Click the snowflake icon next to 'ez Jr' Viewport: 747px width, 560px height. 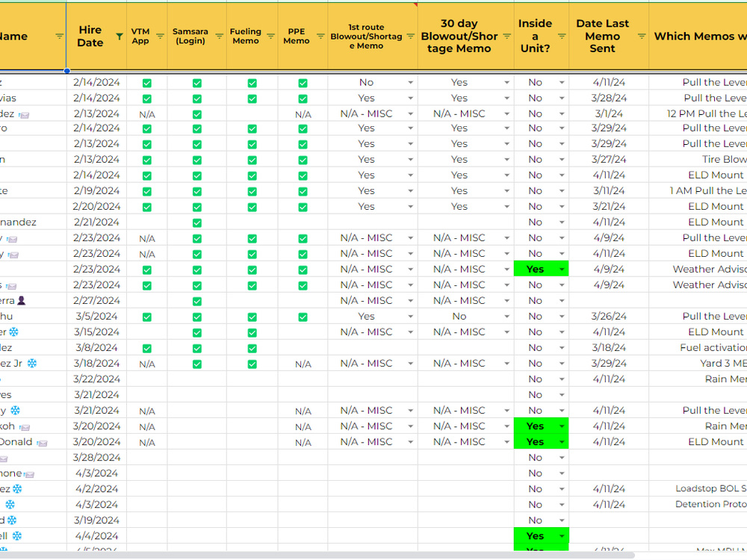(x=32, y=364)
